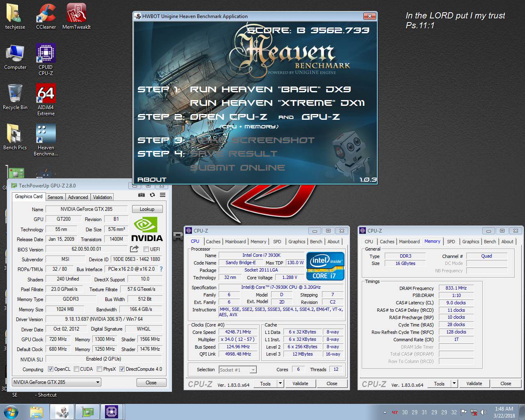Click Close in the right CPU-Z Memory window
The image size is (525, 420).
pyautogui.click(x=506, y=383)
